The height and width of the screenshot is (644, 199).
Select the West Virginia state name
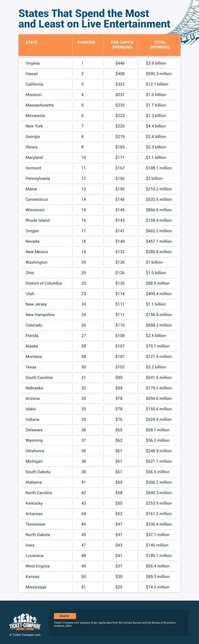[38, 566]
